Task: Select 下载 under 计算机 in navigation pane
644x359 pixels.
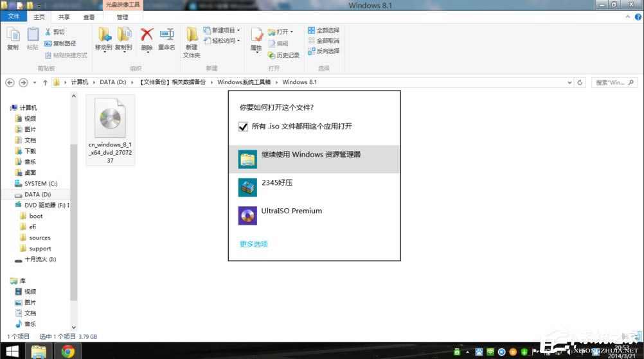Action: (26, 151)
